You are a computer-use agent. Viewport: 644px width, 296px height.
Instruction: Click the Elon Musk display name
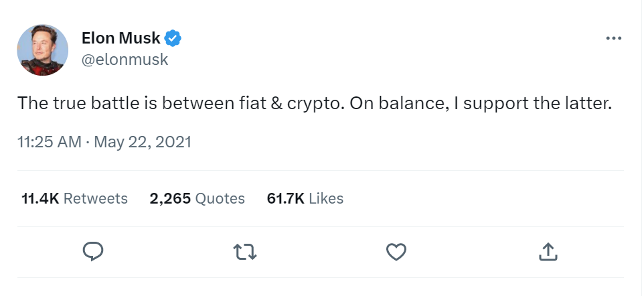point(120,39)
